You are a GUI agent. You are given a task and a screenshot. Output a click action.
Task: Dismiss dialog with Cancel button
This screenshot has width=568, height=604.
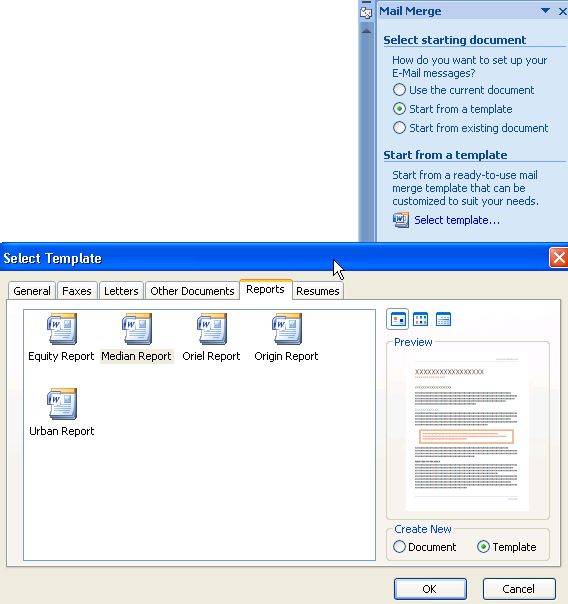[x=519, y=589]
